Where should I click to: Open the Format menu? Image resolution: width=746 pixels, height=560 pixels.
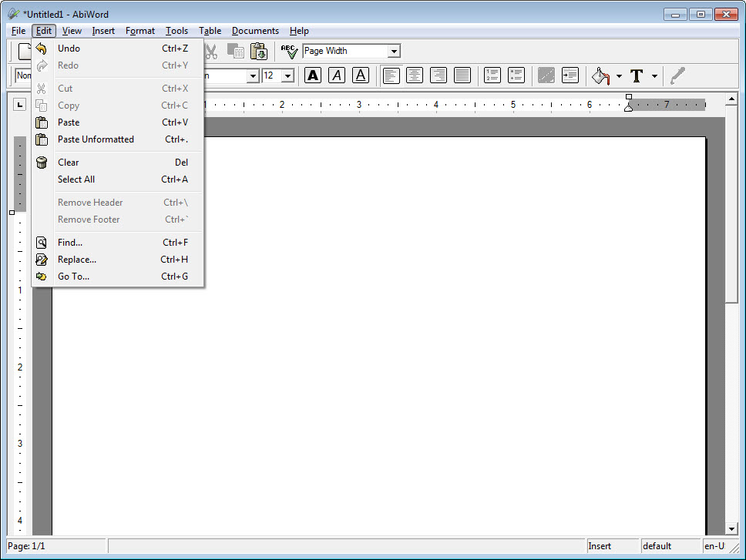click(140, 31)
